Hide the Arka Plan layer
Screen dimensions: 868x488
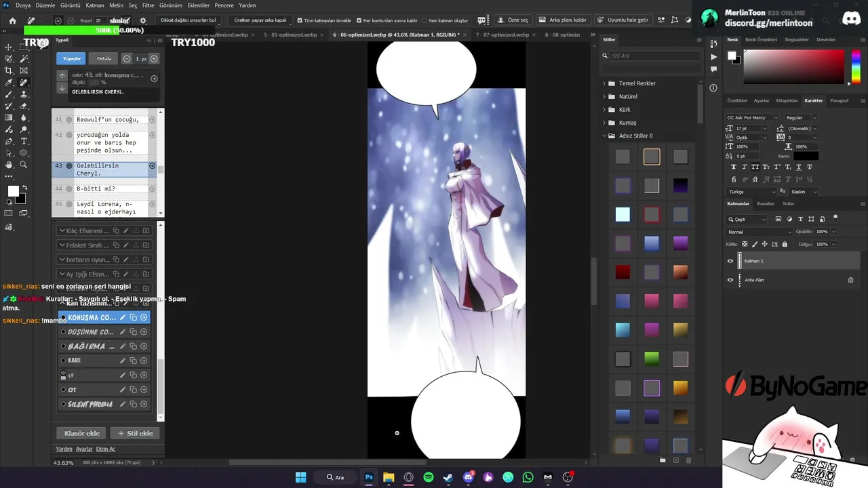coord(730,280)
